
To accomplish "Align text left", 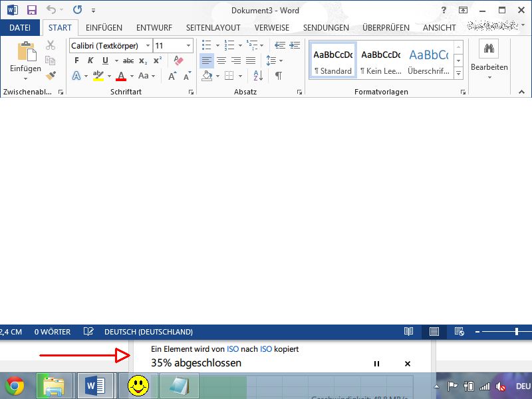I will click(x=207, y=61).
